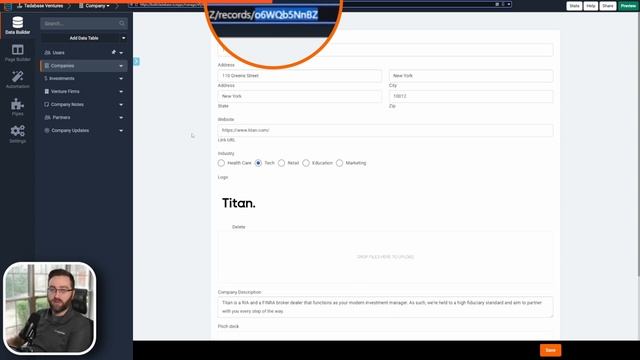This screenshot has width=640, height=360.
Task: Expand the Companies table options arrow
Action: click(121, 66)
